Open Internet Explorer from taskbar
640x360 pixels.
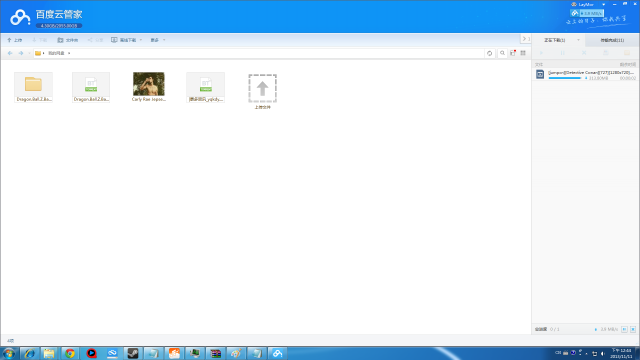(x=29, y=353)
